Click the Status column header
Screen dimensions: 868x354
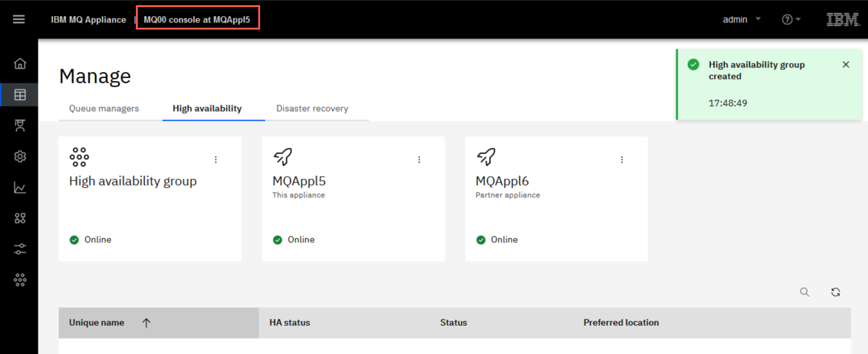coord(454,322)
